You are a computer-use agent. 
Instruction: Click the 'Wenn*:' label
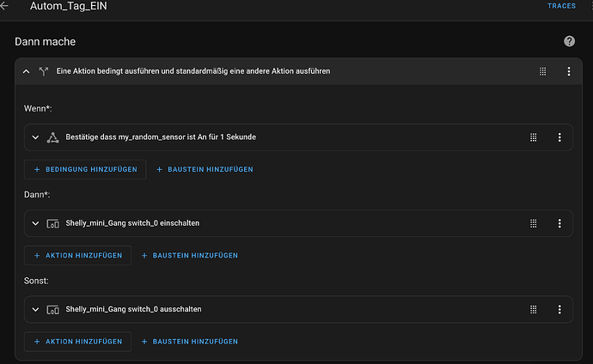[x=38, y=109]
